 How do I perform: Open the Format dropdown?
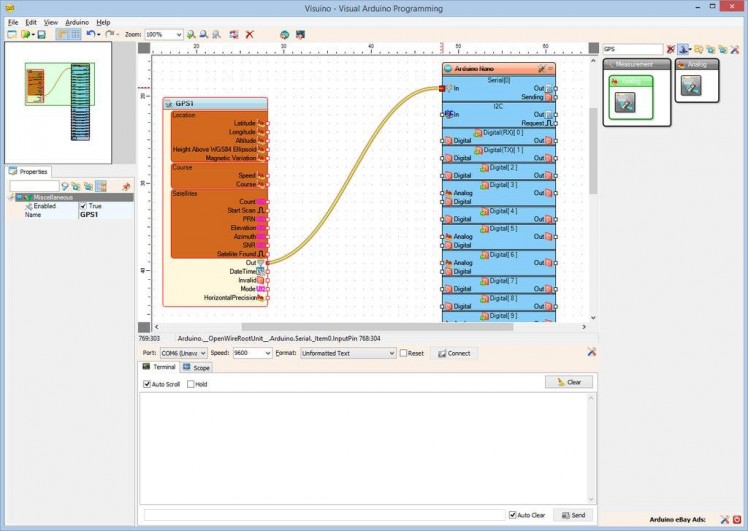pyautogui.click(x=391, y=353)
